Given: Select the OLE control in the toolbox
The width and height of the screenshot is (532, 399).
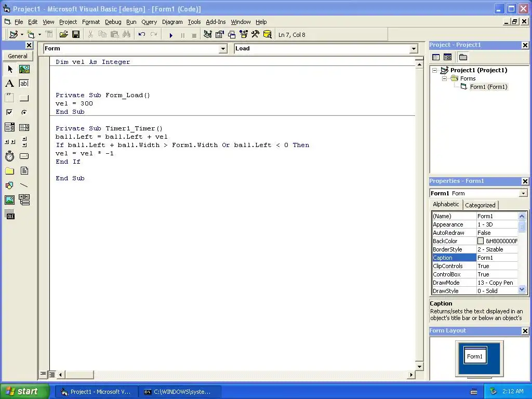Looking at the screenshot, I should pyautogui.click(x=10, y=215).
